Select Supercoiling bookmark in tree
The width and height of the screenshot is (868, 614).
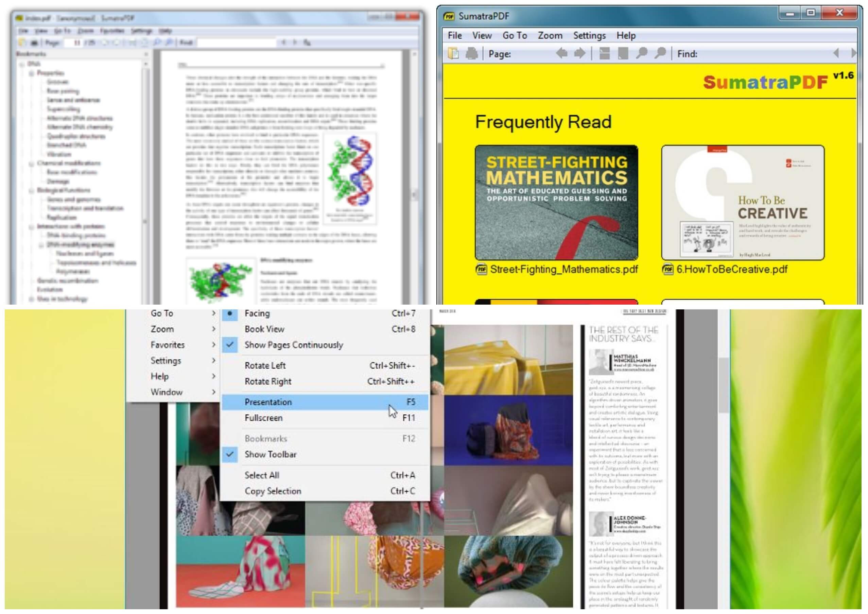pyautogui.click(x=63, y=109)
